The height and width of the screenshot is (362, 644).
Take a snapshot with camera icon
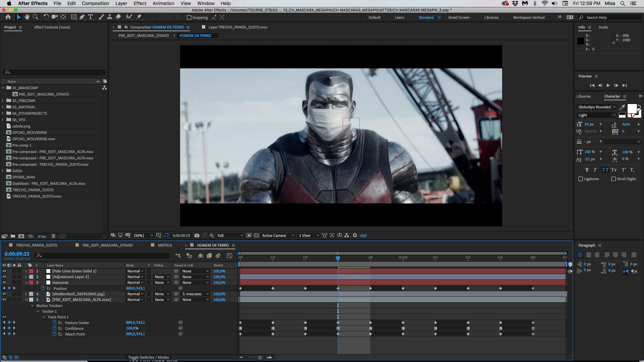coord(197,236)
